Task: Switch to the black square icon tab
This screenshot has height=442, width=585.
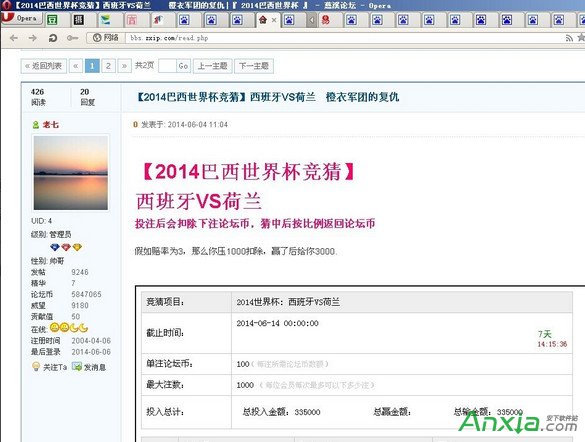Action: tap(78, 20)
